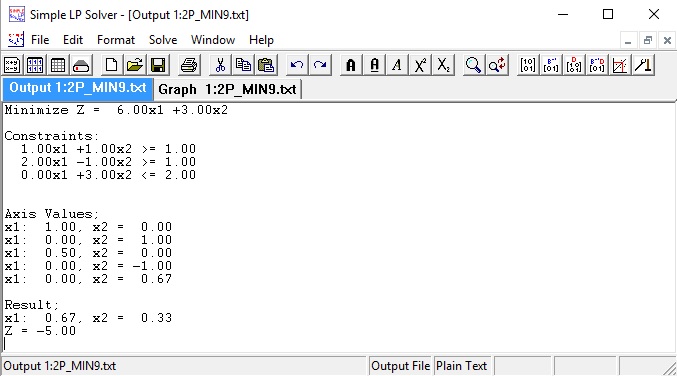Click the document system menu icon beside File

pos(16,40)
